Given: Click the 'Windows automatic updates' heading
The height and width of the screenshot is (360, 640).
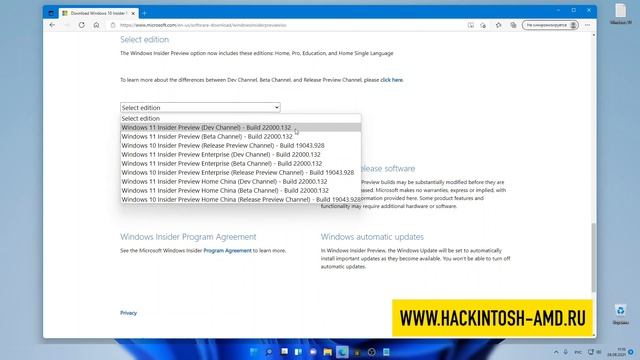Looking at the screenshot, I should click(x=372, y=237).
